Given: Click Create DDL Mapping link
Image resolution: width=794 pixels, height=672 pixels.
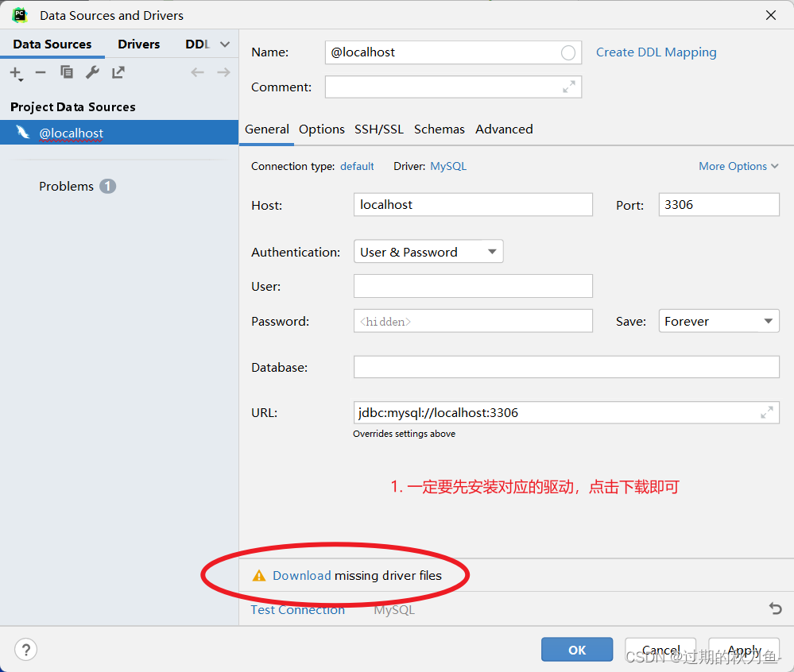Looking at the screenshot, I should [657, 52].
